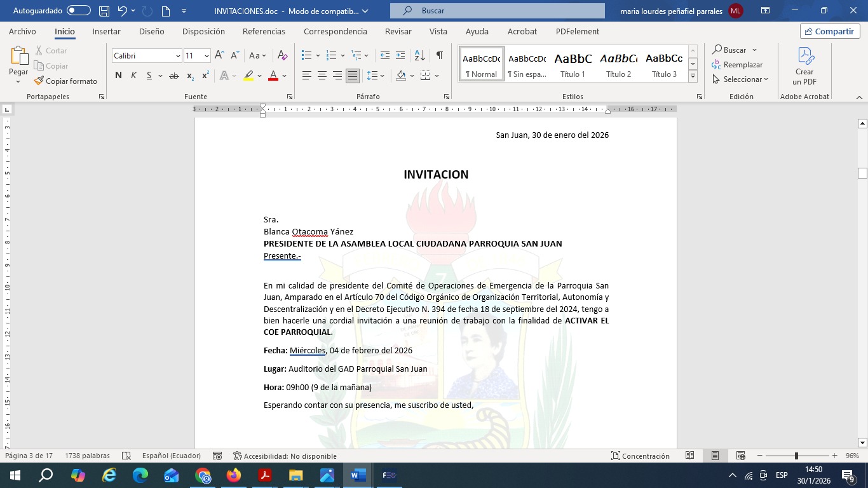Toggle Negrita bold formatting
Image resolution: width=868 pixels, height=488 pixels.
[118, 76]
